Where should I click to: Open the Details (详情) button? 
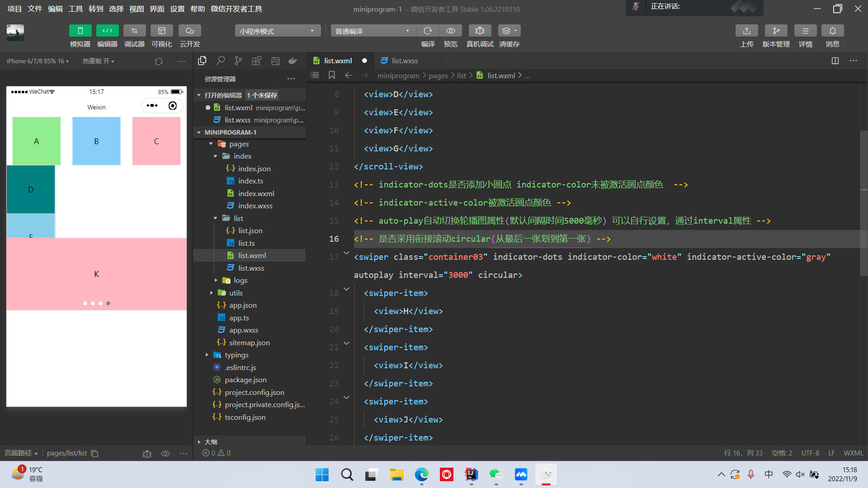pyautogui.click(x=805, y=31)
